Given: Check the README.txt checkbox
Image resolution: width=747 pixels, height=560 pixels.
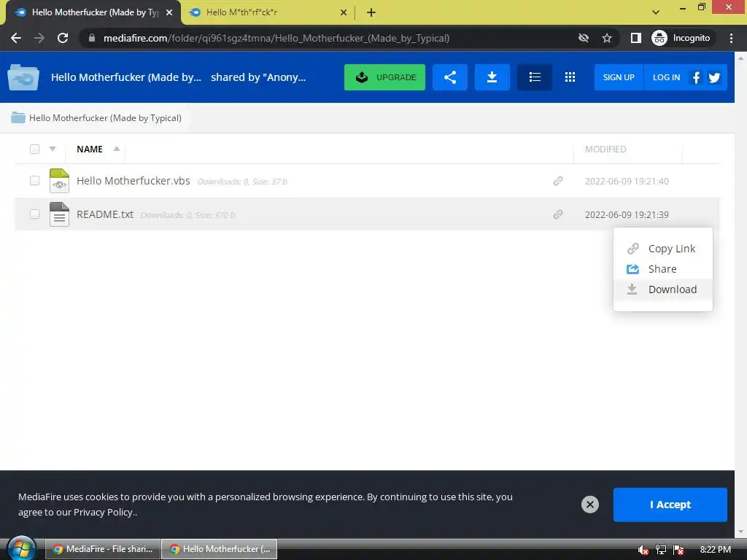Looking at the screenshot, I should [x=34, y=214].
